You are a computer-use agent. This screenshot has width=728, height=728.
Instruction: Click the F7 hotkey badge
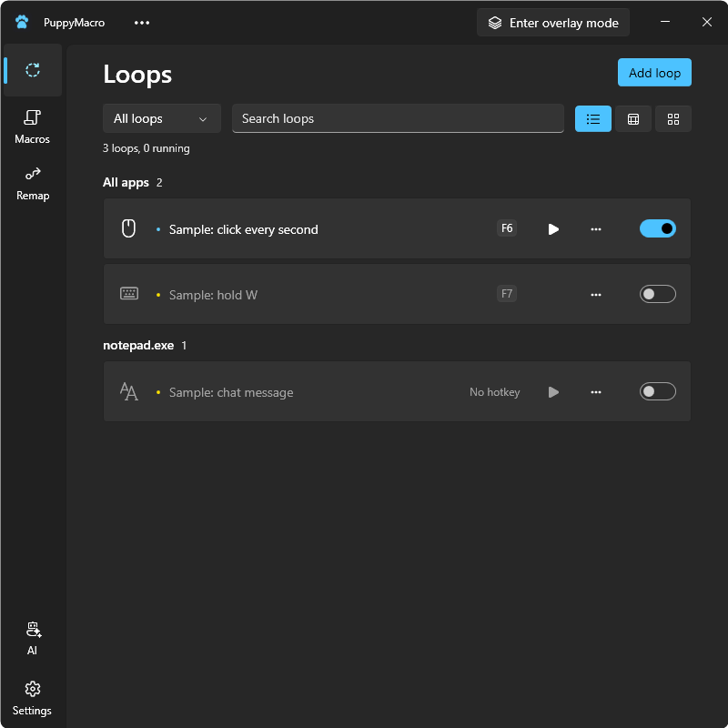click(507, 293)
